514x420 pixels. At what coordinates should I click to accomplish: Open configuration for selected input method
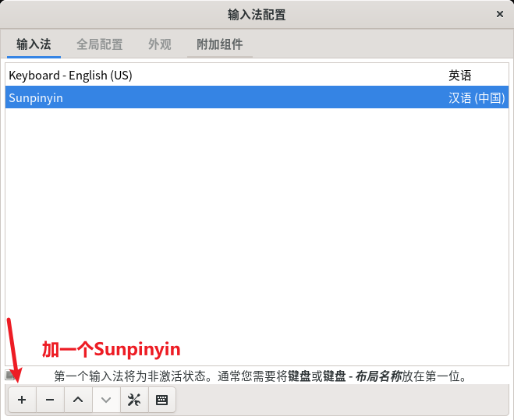(x=134, y=400)
